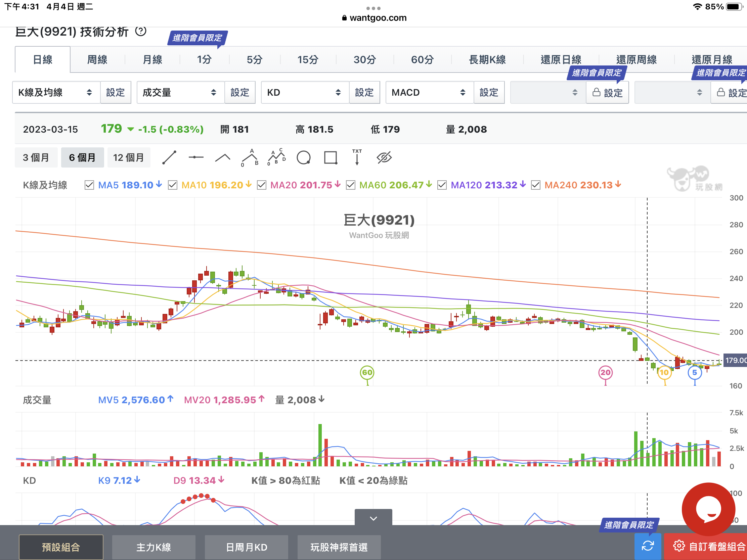Select the horizontal line drawing tool

[x=196, y=158]
